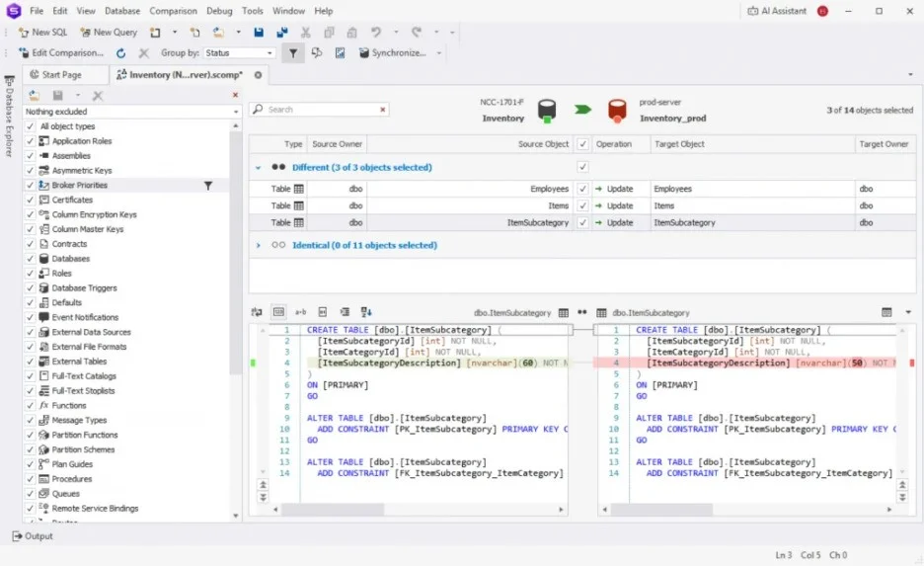This screenshot has height=566, width=924.
Task: Click the red target database icon for Inventory_prod
Action: click(x=617, y=111)
